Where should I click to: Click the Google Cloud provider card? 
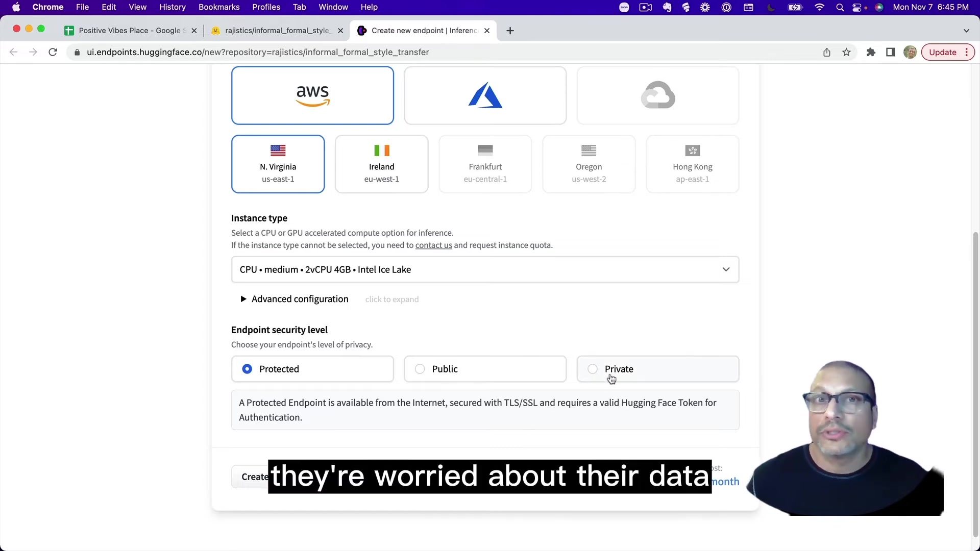point(657,95)
